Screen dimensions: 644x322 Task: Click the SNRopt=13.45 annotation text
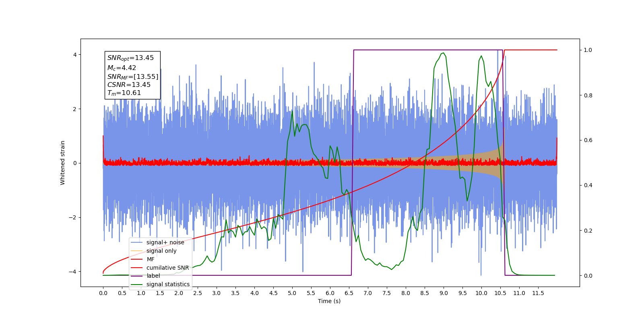click(x=130, y=58)
